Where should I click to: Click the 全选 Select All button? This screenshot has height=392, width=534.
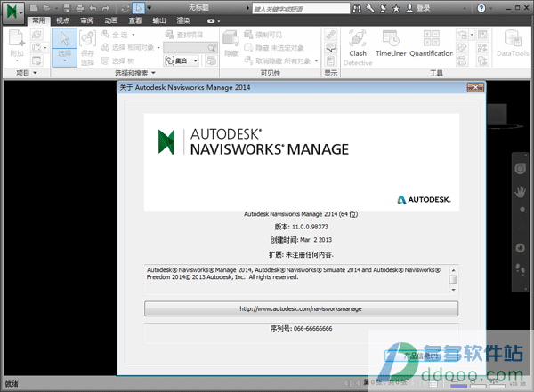[x=117, y=35]
